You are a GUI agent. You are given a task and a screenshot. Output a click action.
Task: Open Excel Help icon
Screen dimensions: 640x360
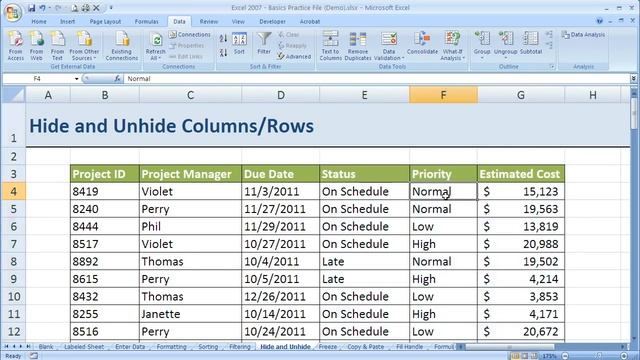(599, 21)
